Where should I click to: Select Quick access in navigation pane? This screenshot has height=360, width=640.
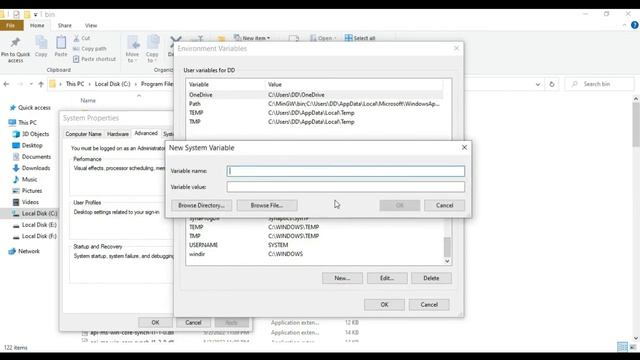[30, 108]
